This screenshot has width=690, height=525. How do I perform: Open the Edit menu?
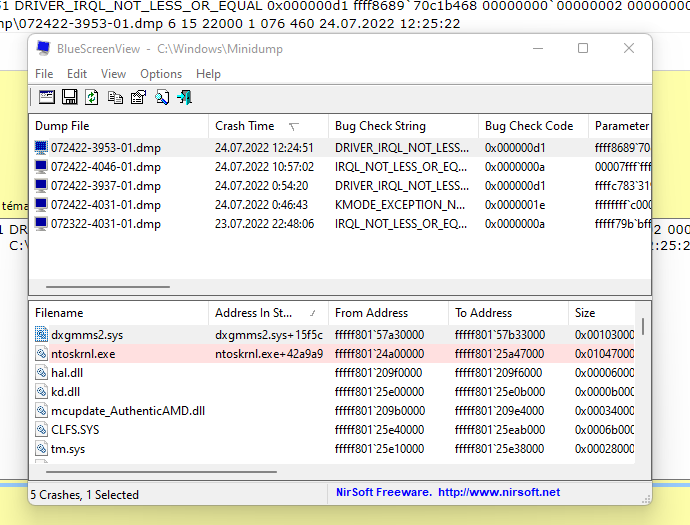[x=77, y=74]
